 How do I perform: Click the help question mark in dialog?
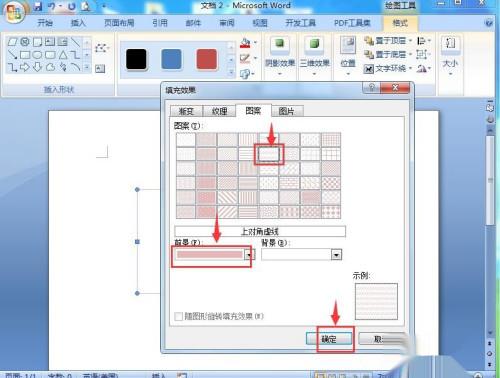coord(371,88)
